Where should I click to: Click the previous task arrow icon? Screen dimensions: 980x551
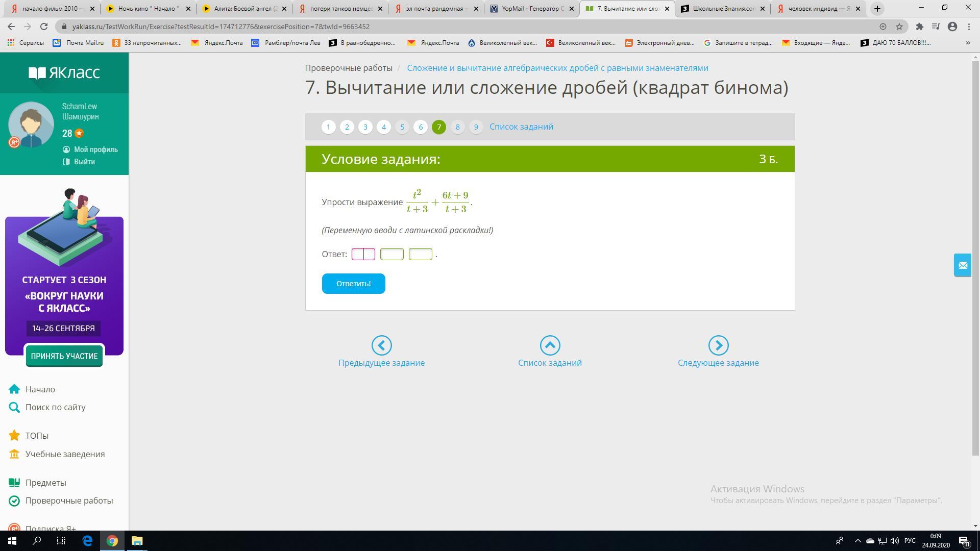pyautogui.click(x=381, y=345)
